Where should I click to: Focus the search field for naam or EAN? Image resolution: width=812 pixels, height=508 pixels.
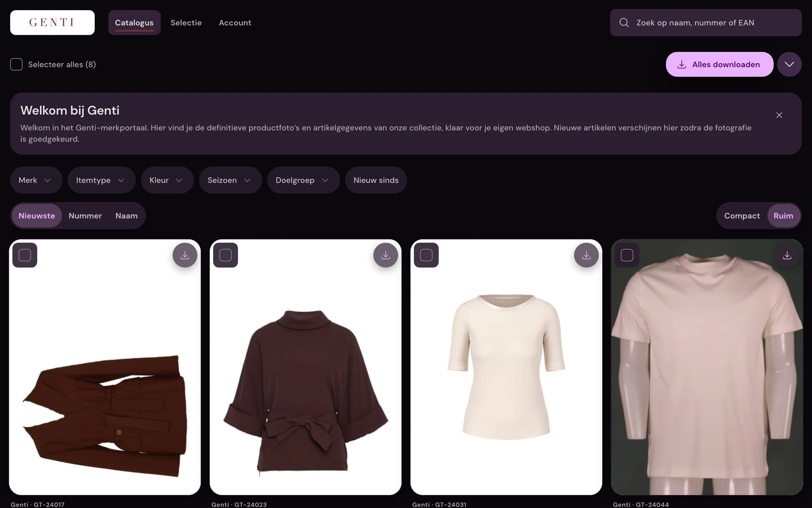[706, 22]
